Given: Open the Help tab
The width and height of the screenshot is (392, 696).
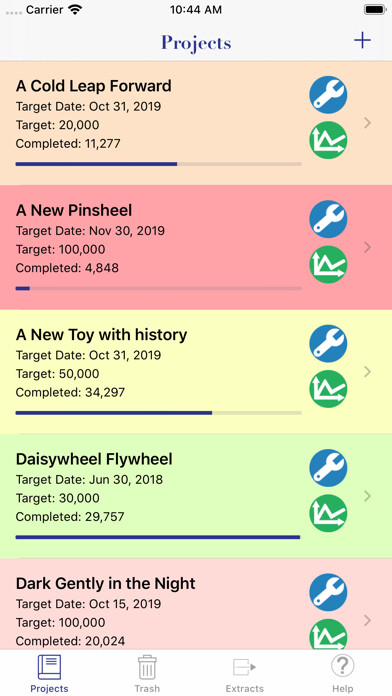Looking at the screenshot, I should [342, 674].
